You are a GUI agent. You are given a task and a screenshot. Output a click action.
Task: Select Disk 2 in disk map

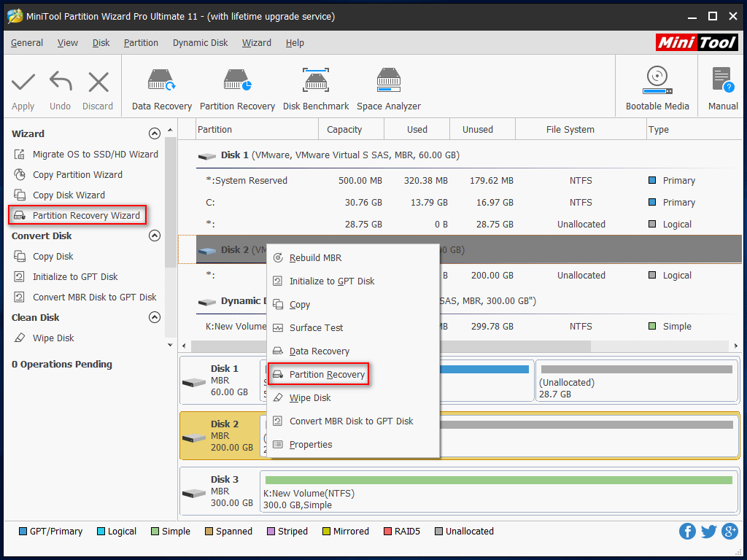[221, 436]
